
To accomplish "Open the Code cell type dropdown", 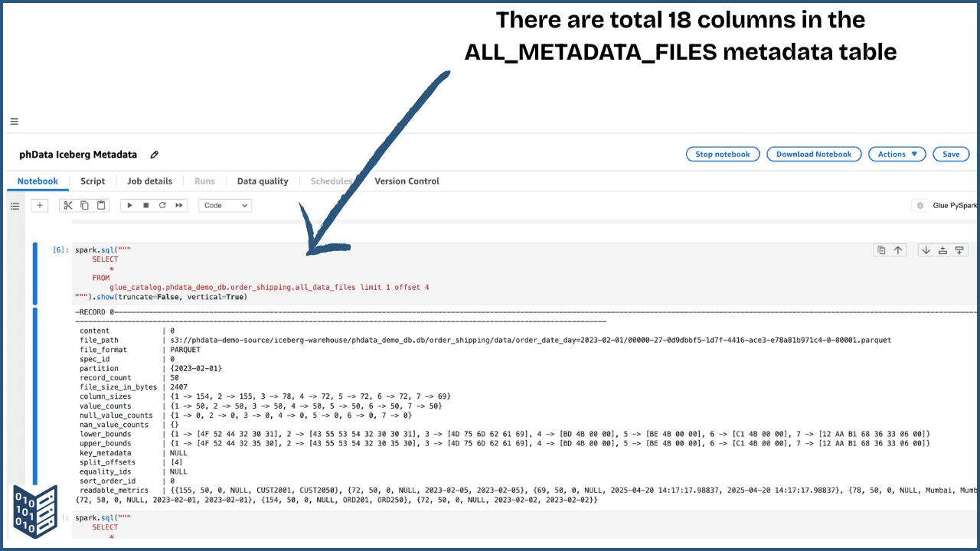I will click(x=225, y=205).
